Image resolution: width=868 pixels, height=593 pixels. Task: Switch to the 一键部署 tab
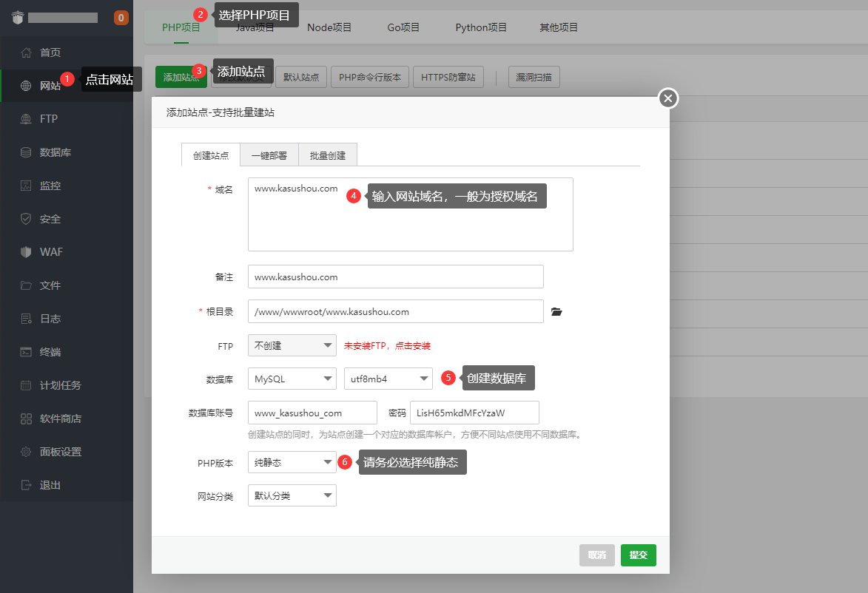[x=269, y=155]
